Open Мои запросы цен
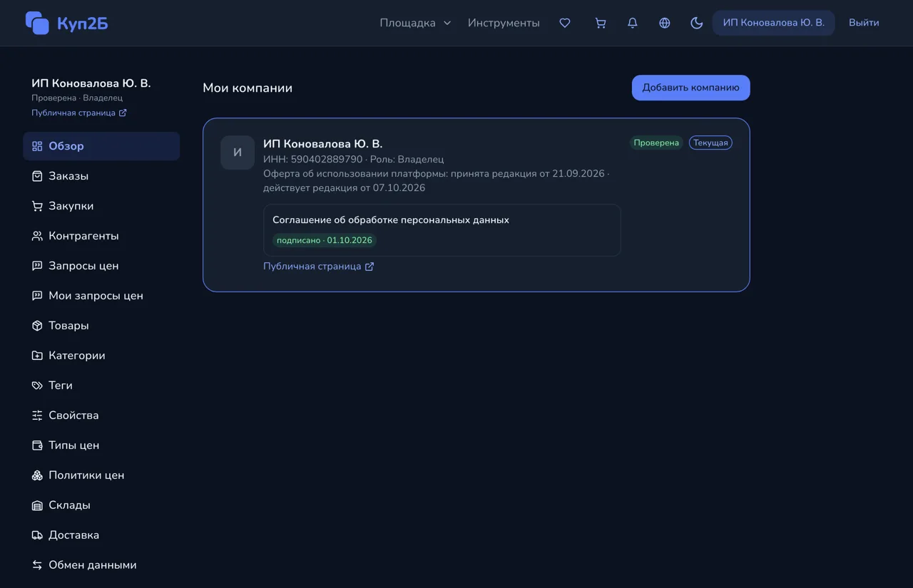The image size is (913, 588). pyautogui.click(x=101, y=296)
